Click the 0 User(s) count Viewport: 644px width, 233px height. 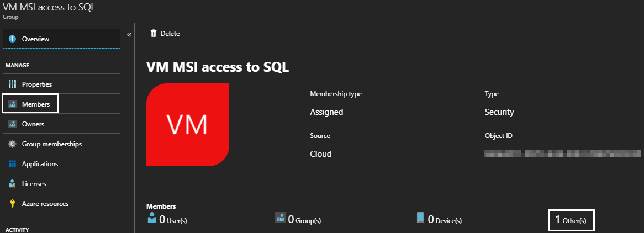pyautogui.click(x=173, y=220)
